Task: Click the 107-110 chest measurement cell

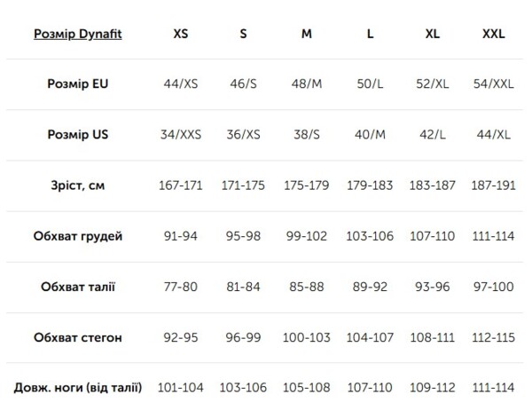Action: pos(433,236)
